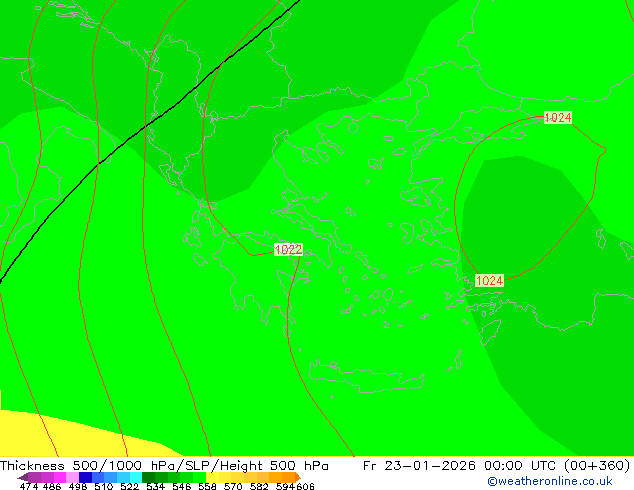Click the legend value 582
Image resolution: width=634 pixels, height=490 pixels.
tap(259, 486)
